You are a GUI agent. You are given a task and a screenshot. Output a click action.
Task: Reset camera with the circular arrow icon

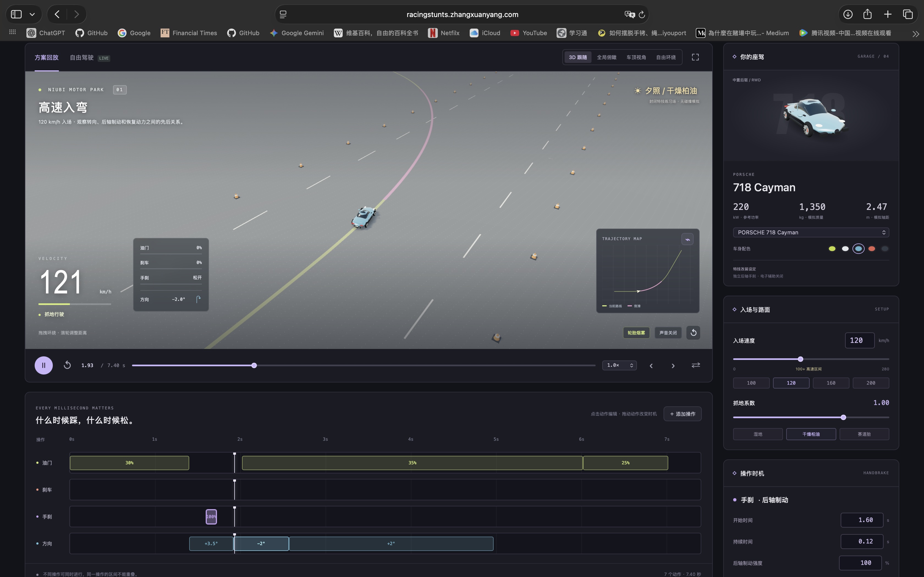693,333
